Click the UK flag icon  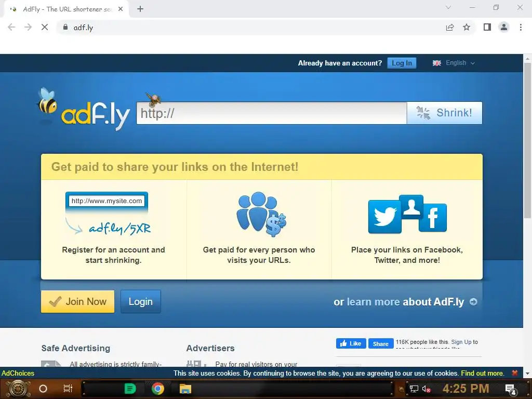[x=436, y=63]
